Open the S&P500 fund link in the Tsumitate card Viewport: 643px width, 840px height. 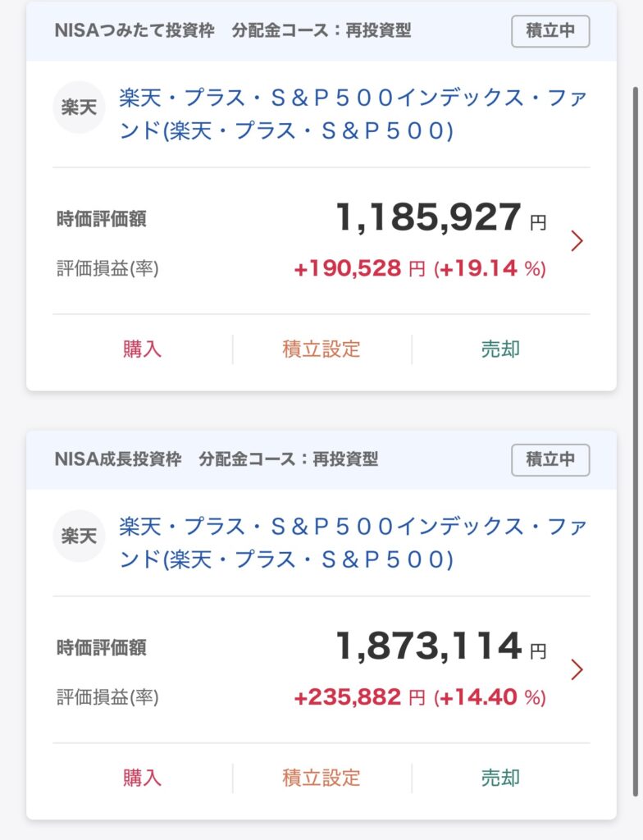coord(353,115)
